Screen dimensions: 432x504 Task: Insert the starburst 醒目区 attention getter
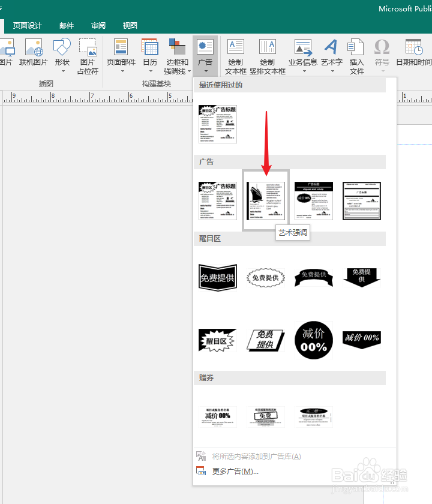point(218,340)
